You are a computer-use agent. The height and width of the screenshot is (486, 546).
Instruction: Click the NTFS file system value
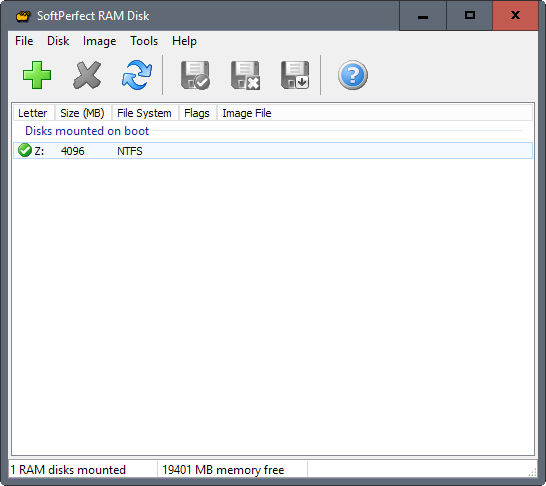[x=130, y=151]
